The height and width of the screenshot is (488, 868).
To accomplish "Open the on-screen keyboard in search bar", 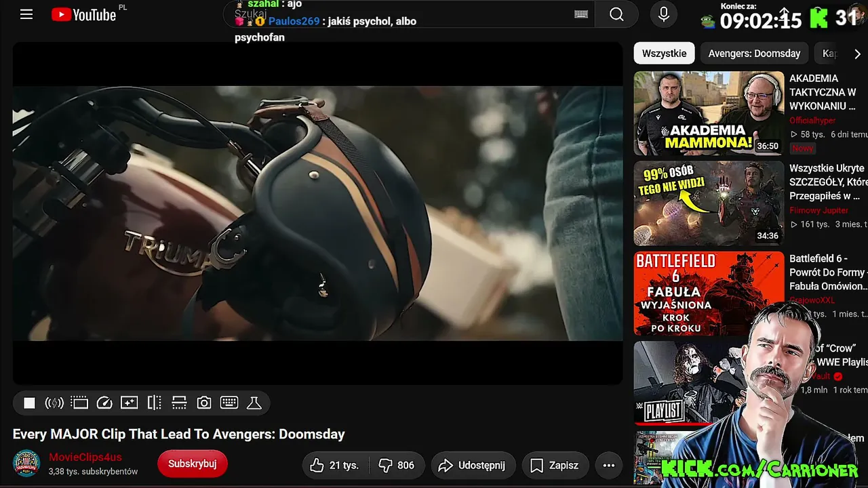I will pos(581,14).
